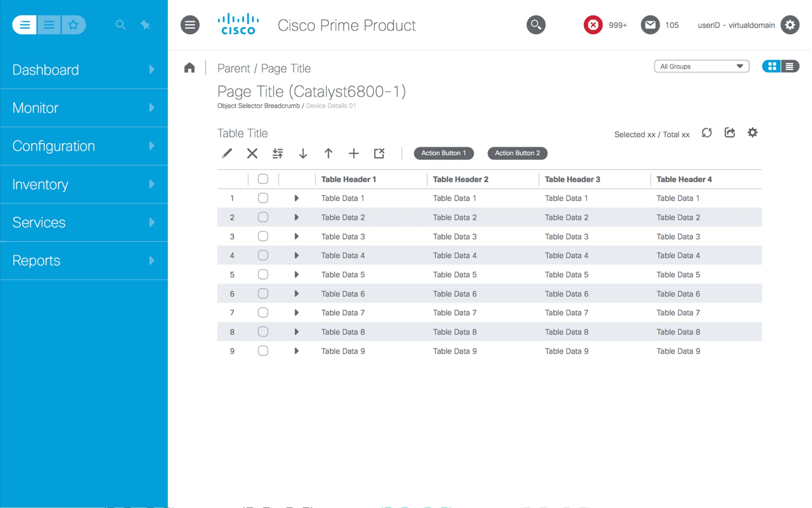Check the select-all header checkbox

tap(263, 179)
